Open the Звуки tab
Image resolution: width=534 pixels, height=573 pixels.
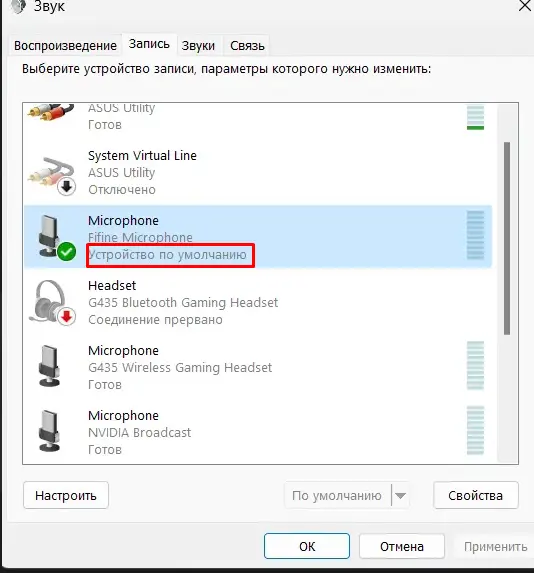198,46
